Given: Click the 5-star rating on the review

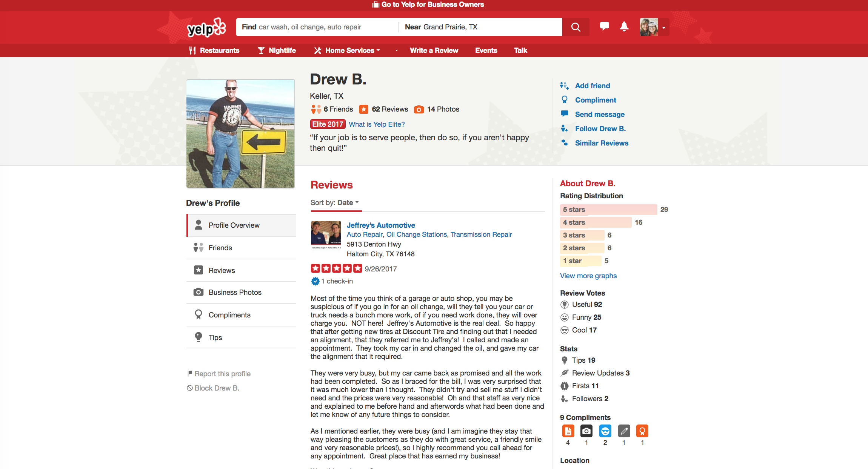Looking at the screenshot, I should tap(336, 268).
